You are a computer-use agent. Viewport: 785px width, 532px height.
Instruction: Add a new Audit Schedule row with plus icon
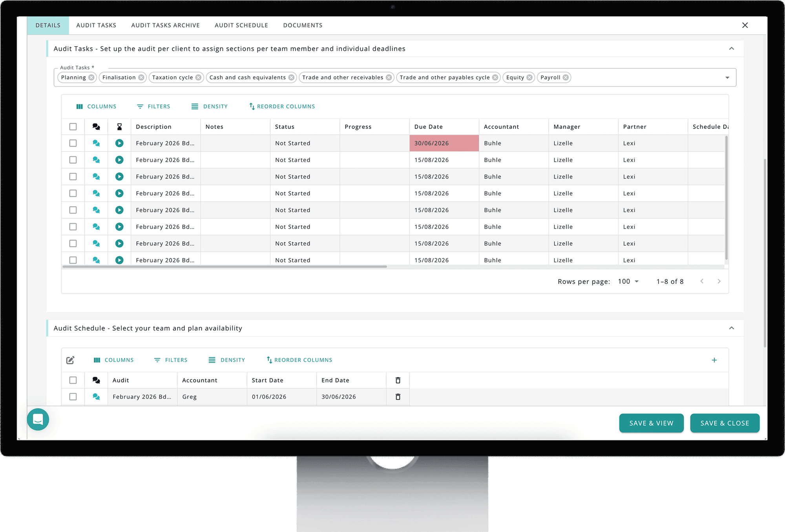pos(714,360)
